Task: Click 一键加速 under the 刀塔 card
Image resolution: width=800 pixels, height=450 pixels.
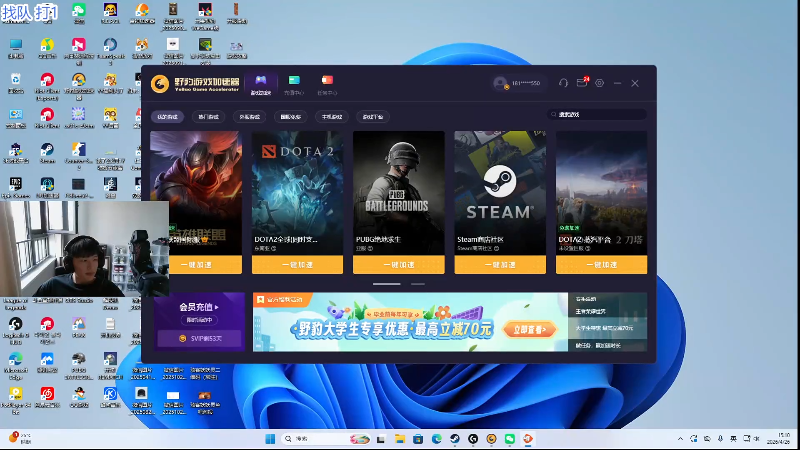Action: 602,265
